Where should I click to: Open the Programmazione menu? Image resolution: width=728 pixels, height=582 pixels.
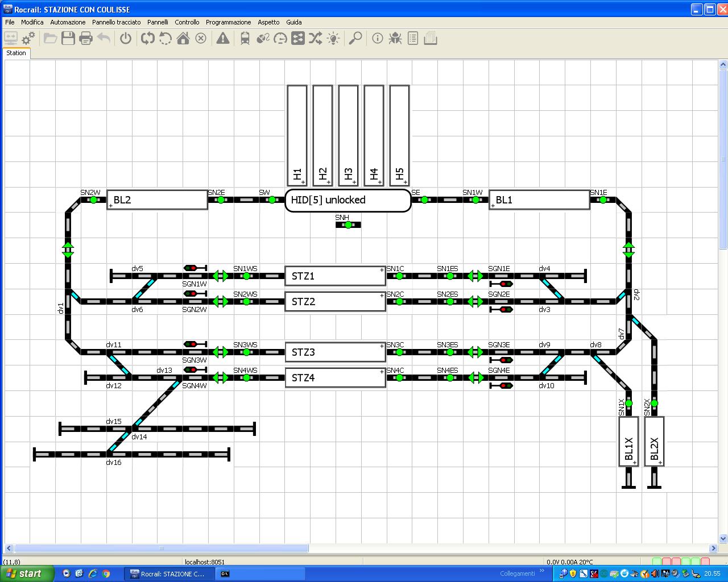228,22
